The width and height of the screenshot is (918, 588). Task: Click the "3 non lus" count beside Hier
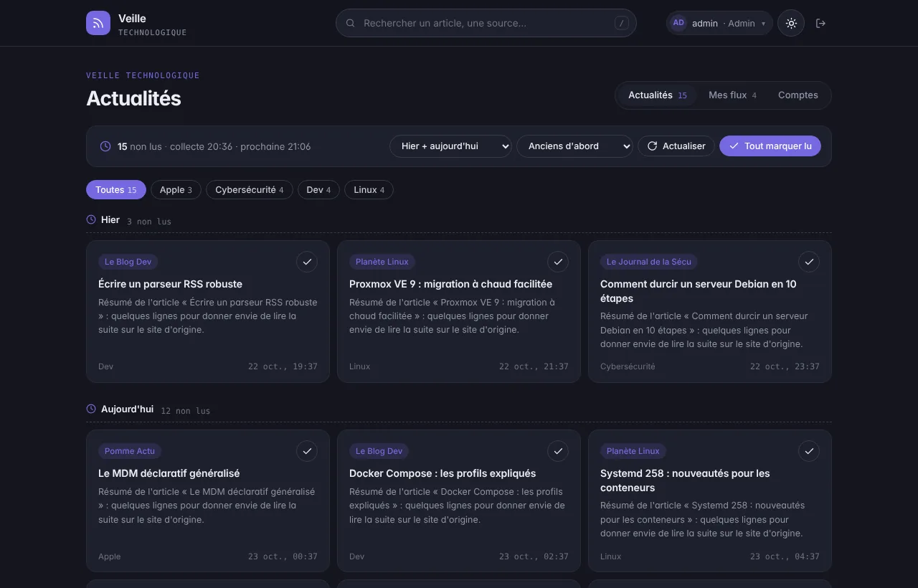(149, 222)
